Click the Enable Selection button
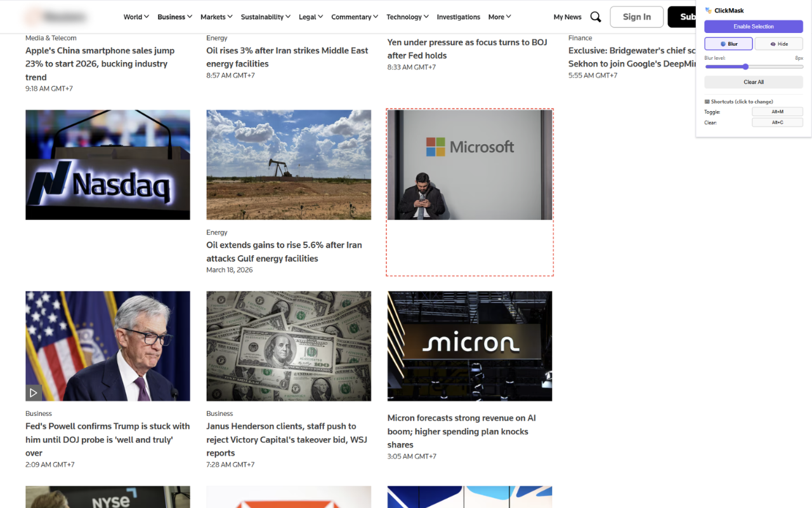Screen dimensions: 812x508 pyautogui.click(x=754, y=27)
